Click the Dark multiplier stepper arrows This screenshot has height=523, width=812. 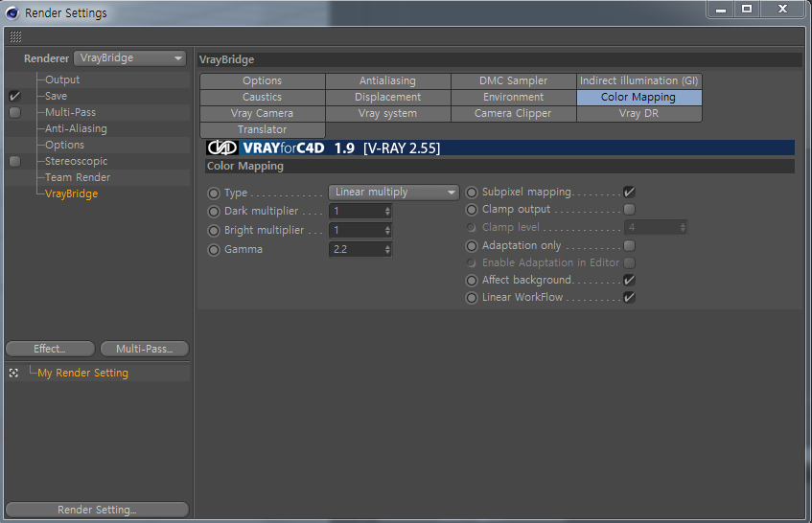coord(387,211)
